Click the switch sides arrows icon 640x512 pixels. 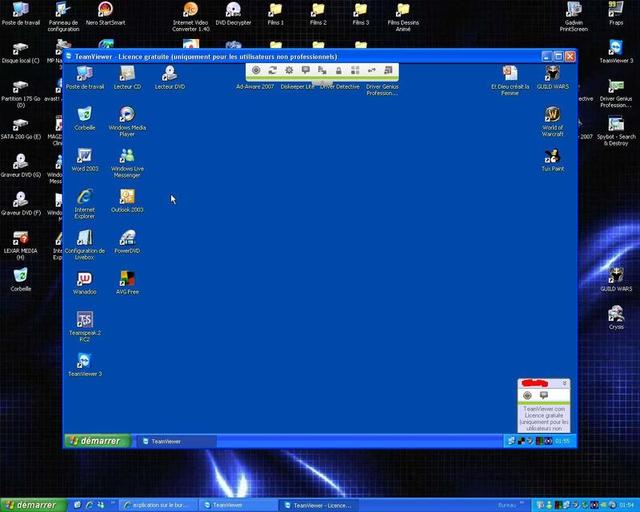[x=273, y=70]
